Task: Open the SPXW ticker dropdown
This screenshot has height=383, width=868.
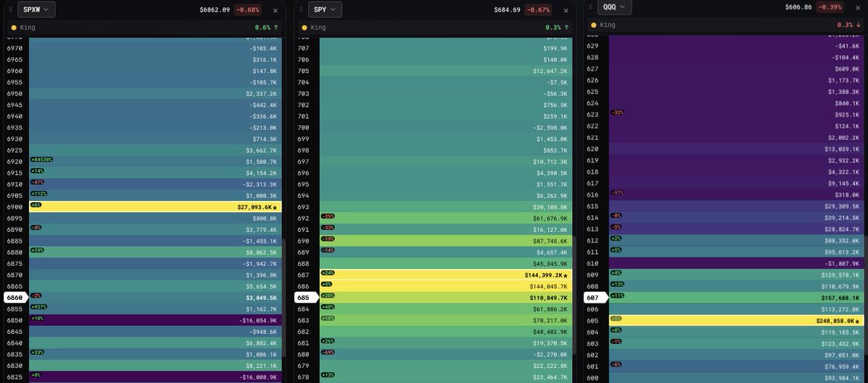Action: pos(35,9)
